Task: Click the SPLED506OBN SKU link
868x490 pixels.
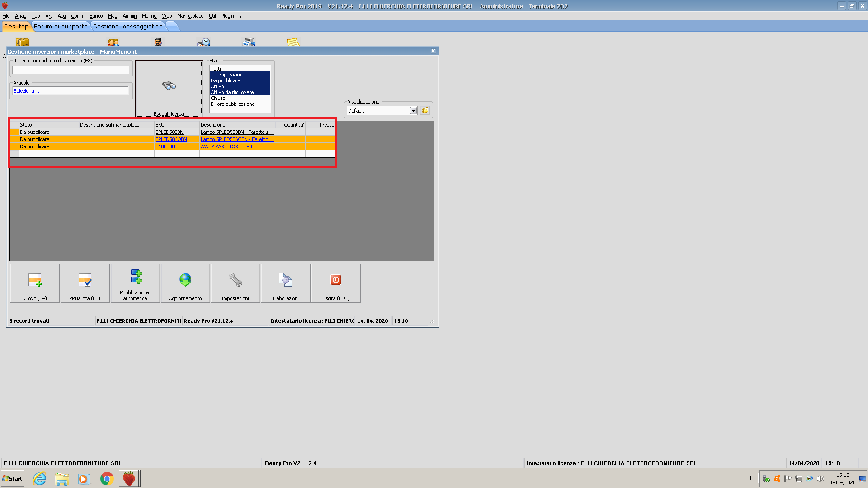Action: (x=171, y=140)
